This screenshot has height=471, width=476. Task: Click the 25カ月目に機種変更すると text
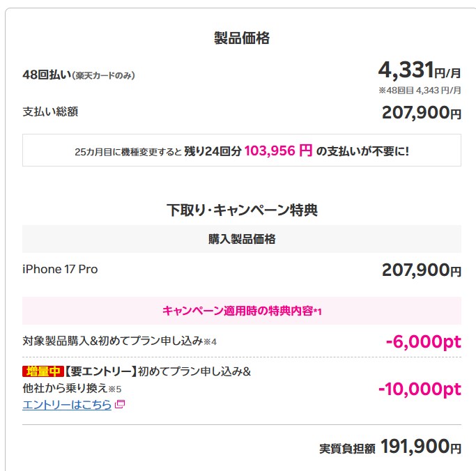point(128,151)
